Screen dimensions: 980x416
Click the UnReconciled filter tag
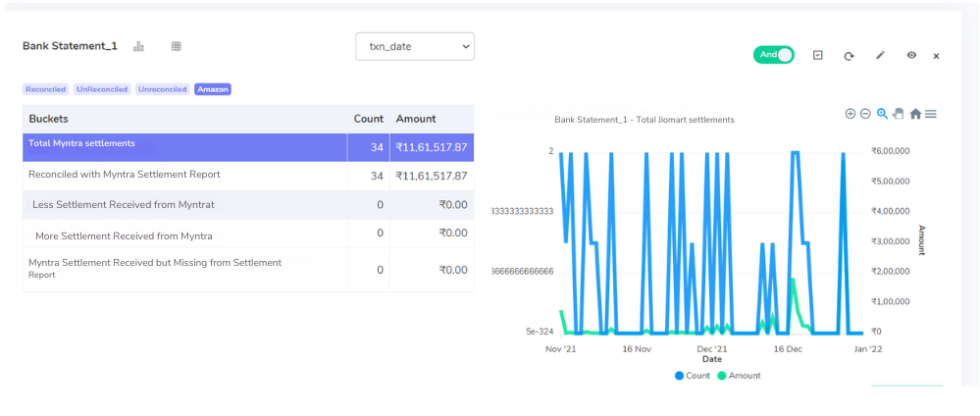(102, 89)
